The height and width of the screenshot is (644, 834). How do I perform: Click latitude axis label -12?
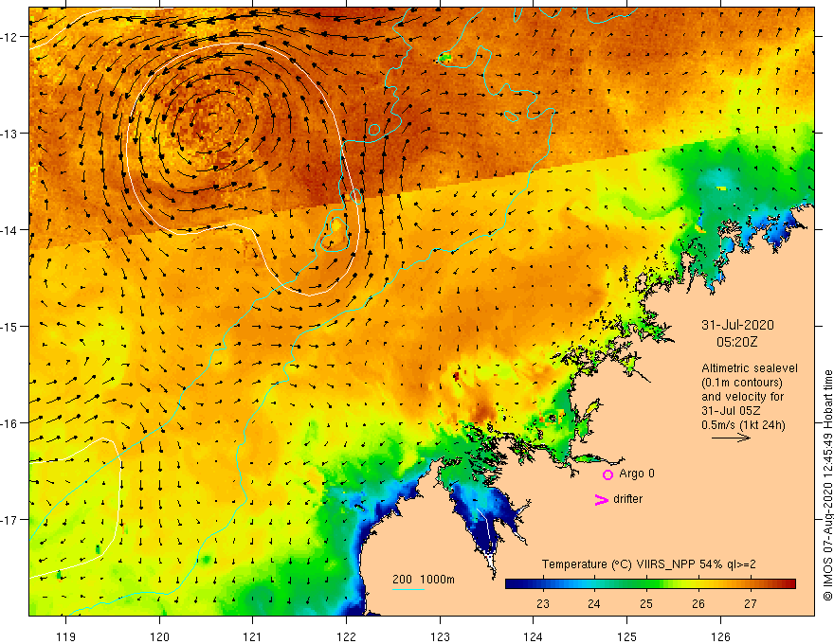tap(9, 37)
